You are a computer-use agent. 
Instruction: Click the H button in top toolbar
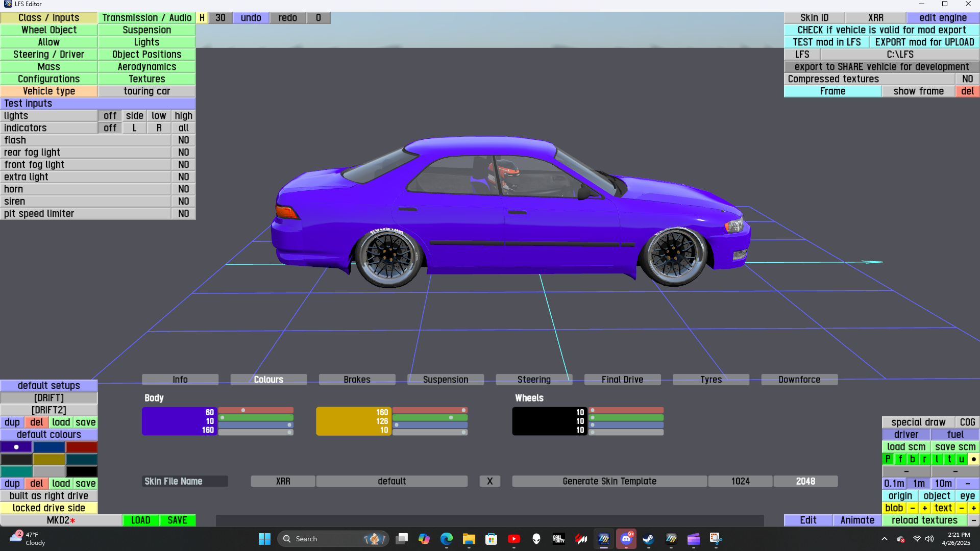(x=202, y=18)
